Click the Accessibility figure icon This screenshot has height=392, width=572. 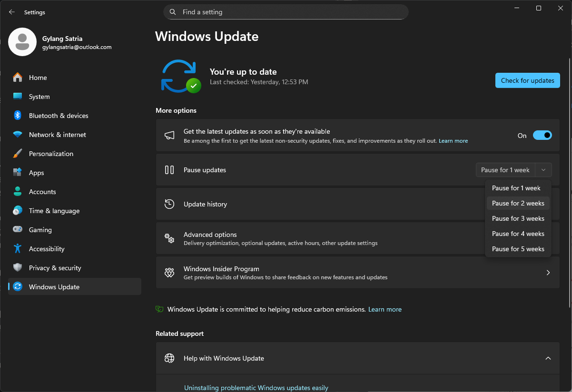(x=18, y=249)
